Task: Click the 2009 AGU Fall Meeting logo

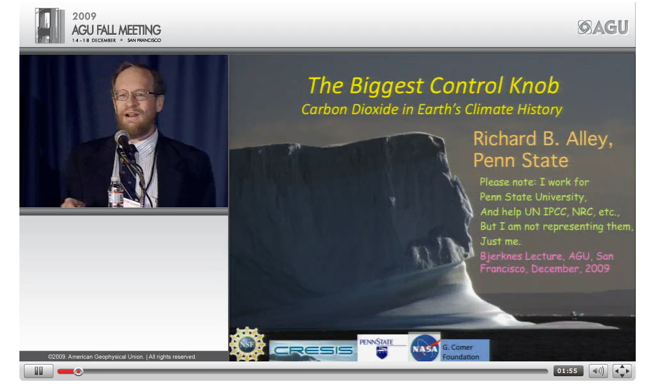Action: [x=98, y=26]
